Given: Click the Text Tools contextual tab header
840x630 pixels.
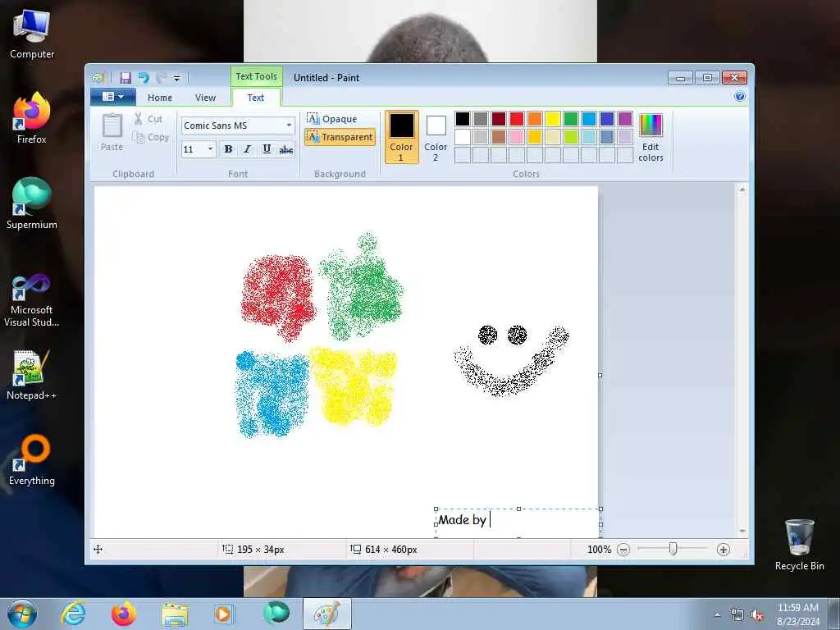Looking at the screenshot, I should pos(257,76).
